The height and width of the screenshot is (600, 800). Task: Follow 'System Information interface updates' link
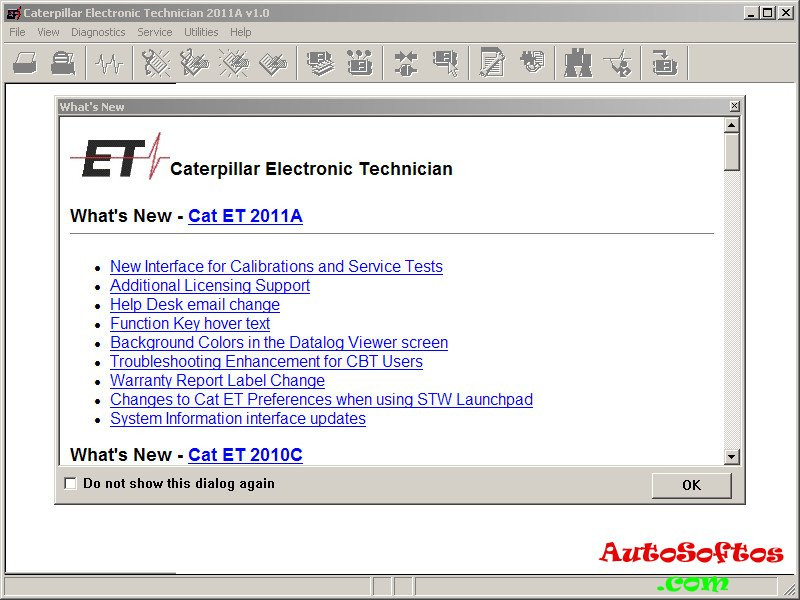click(x=238, y=418)
